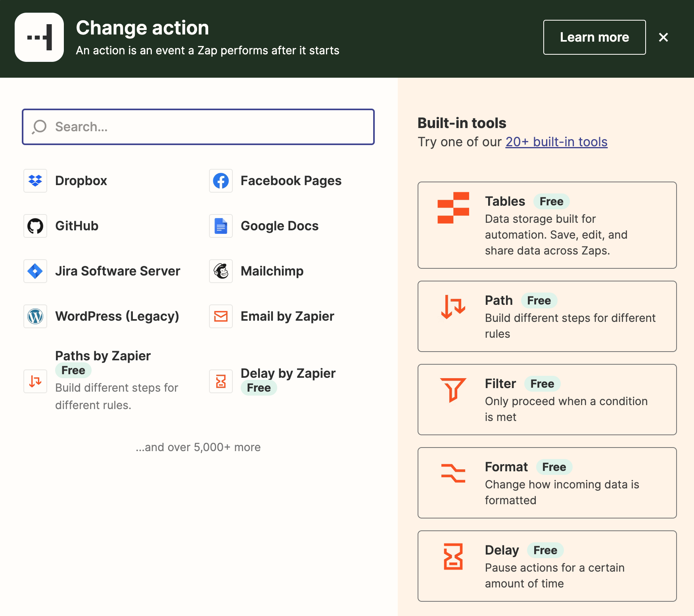Select WordPress (Legacy) label
This screenshot has height=616, width=694.
[x=117, y=316]
